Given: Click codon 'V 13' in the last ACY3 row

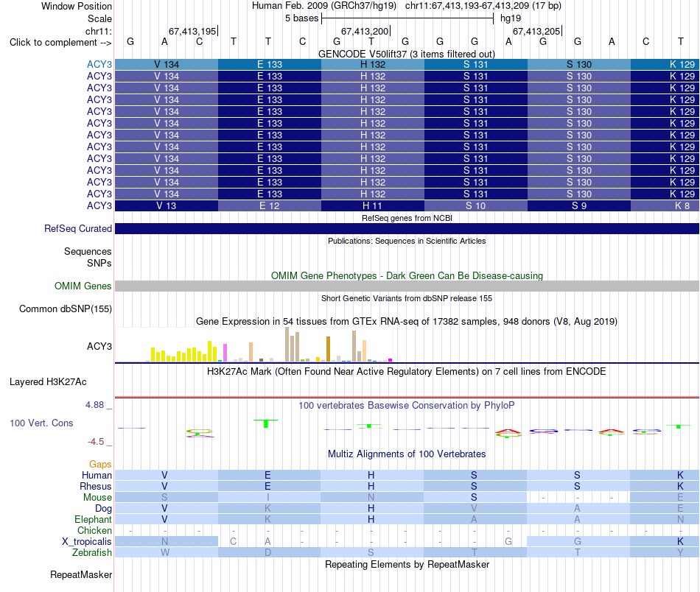Looking at the screenshot, I should tap(166, 205).
